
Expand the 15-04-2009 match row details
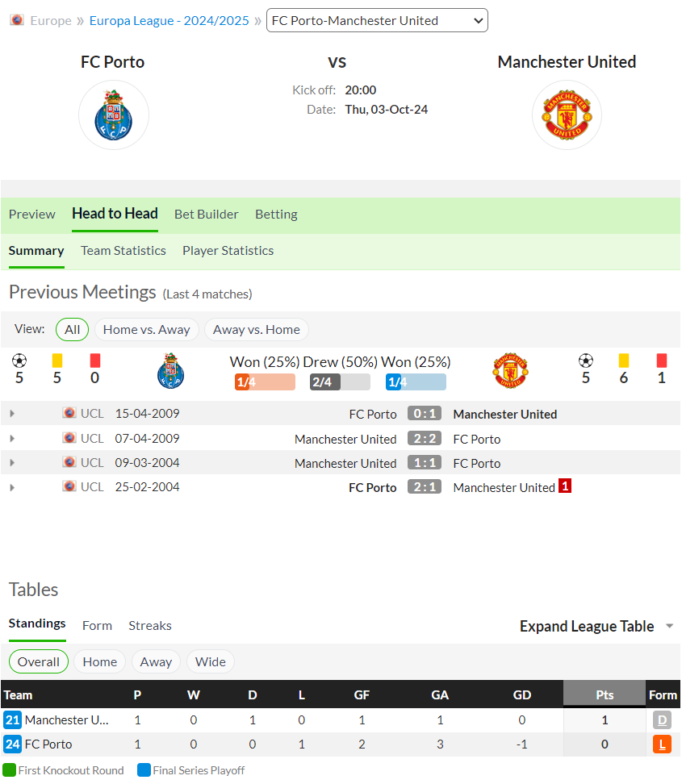click(12, 414)
